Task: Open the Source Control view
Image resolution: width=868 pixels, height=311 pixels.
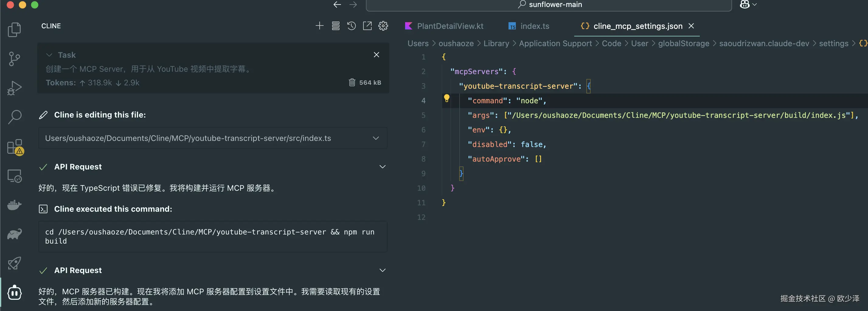Action: (14, 59)
